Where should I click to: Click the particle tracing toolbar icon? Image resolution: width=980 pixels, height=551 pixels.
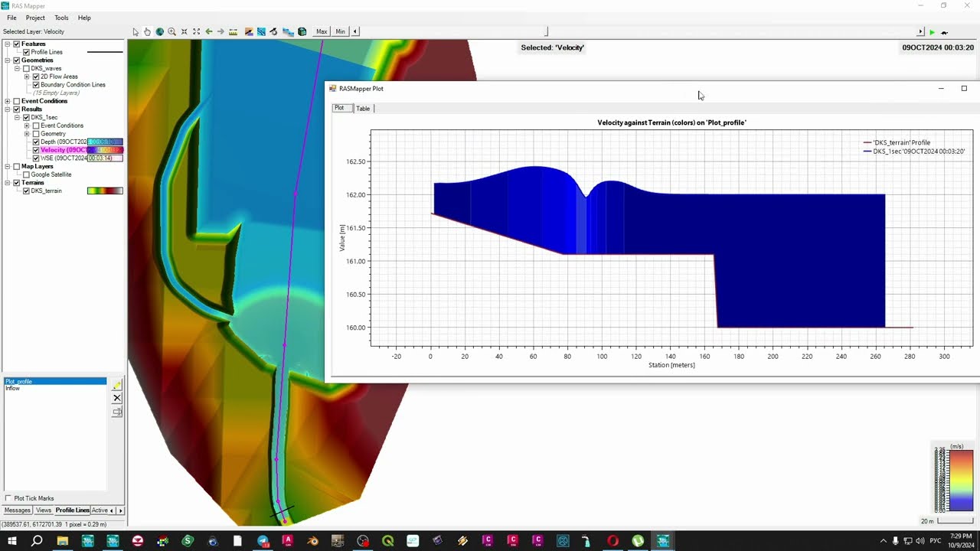click(x=273, y=31)
